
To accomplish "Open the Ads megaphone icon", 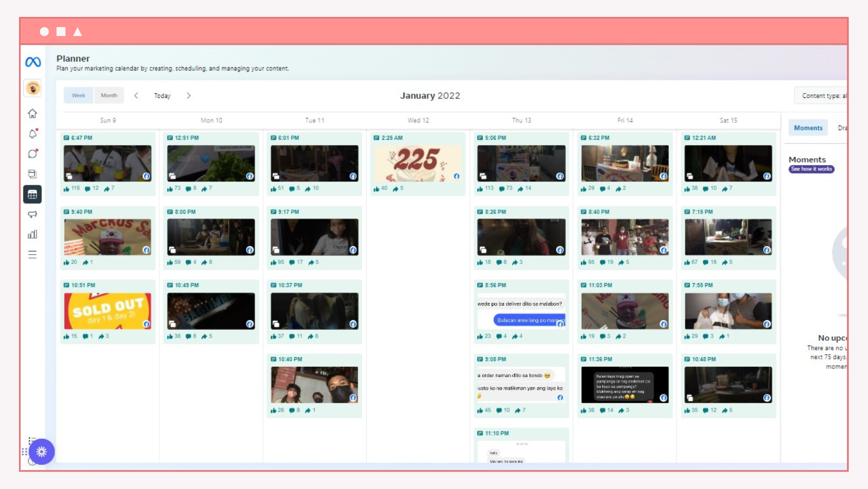I will (x=33, y=214).
